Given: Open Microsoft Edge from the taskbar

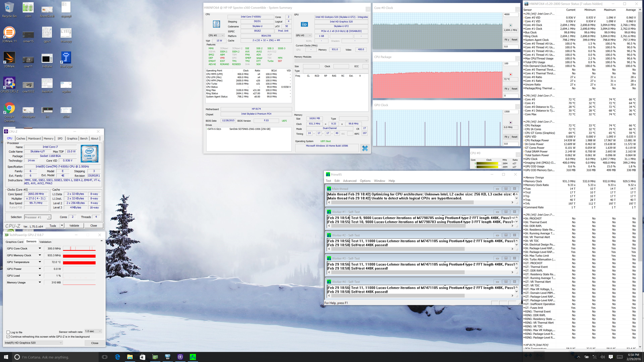Looking at the screenshot, I should click(x=117, y=357).
